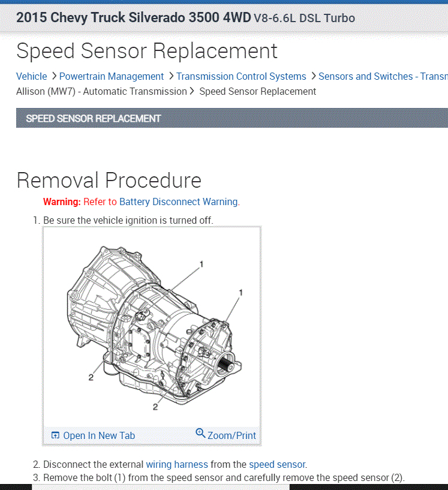Open the Powertrain Management breadcrumb link
448x490 pixels.
coord(112,76)
